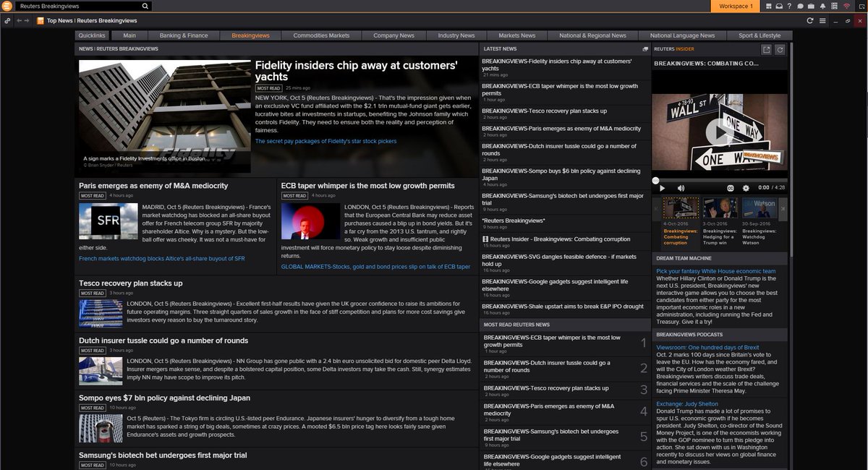Switch to the Main tab
868x470 pixels.
[129, 35]
